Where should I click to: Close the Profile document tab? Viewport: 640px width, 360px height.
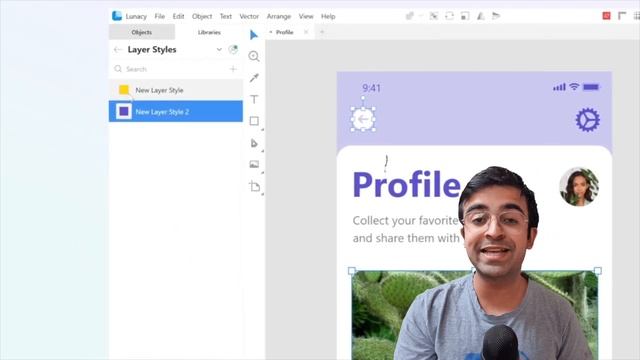coord(306,32)
